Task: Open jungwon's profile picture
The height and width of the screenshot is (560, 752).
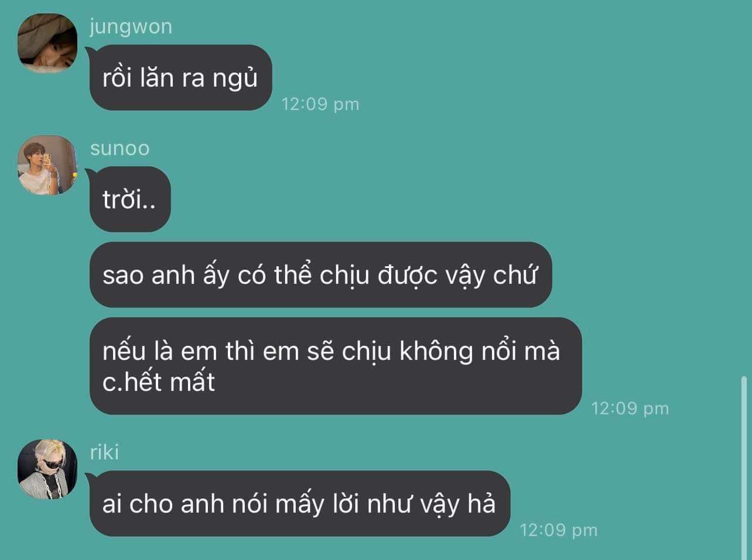Action: pyautogui.click(x=47, y=43)
